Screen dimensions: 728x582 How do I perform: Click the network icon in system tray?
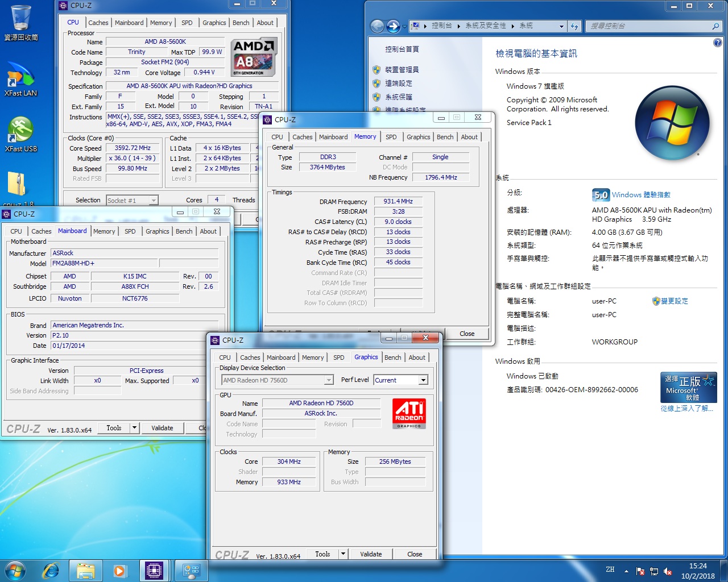point(654,571)
